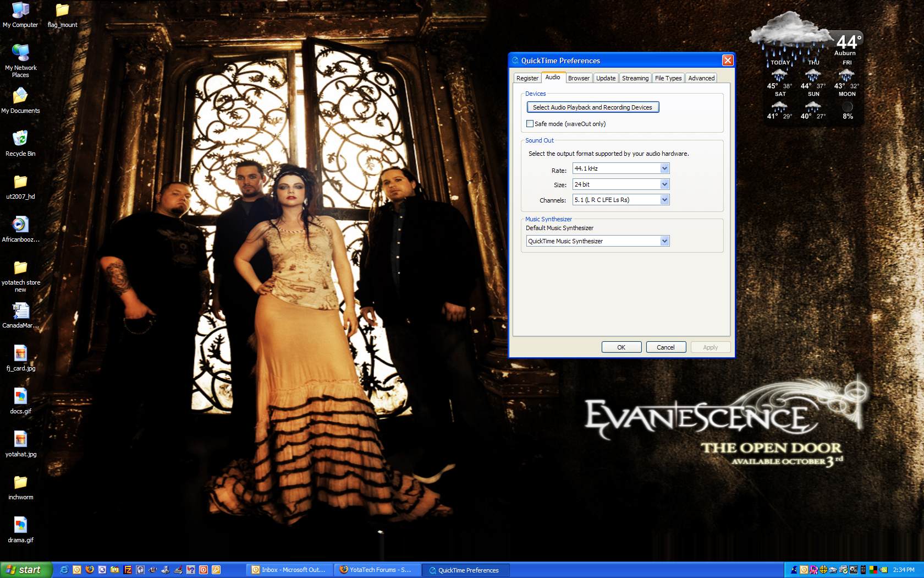Expand the Channels dropdown showing 5.1

664,200
